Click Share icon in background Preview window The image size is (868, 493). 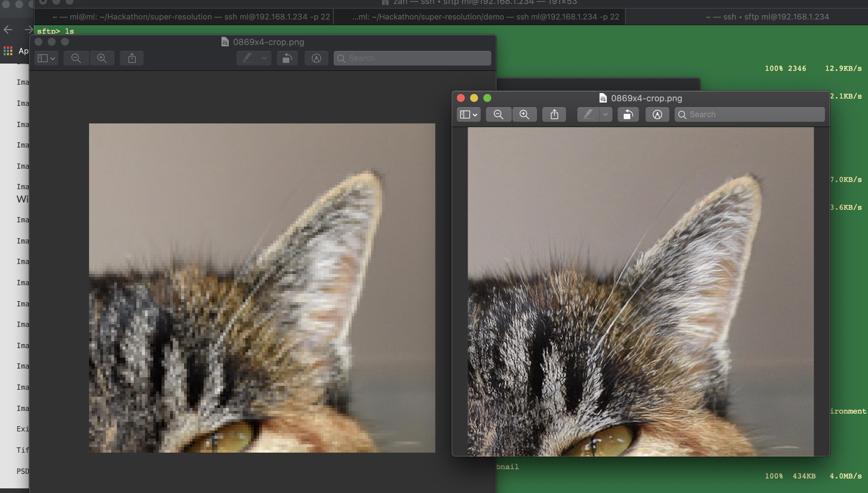(132, 58)
